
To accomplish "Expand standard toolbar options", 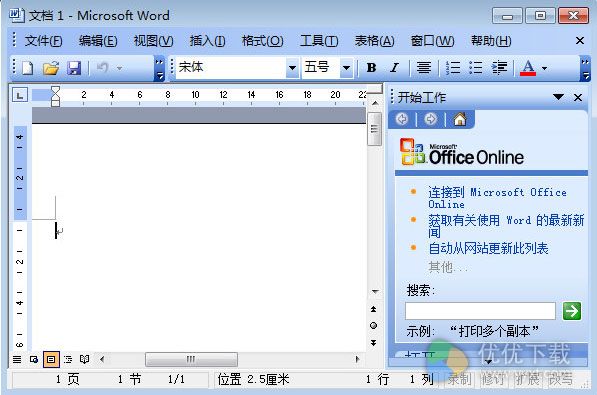I will 160,69.
